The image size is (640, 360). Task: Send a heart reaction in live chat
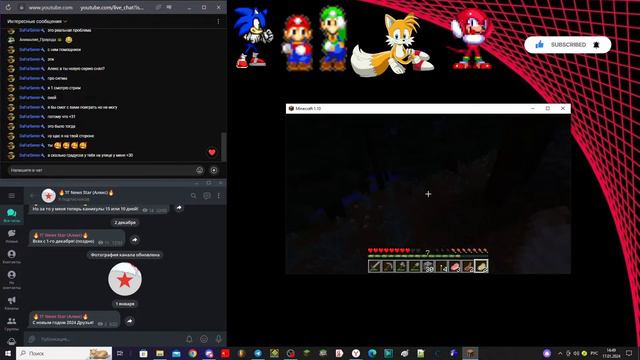(212, 152)
